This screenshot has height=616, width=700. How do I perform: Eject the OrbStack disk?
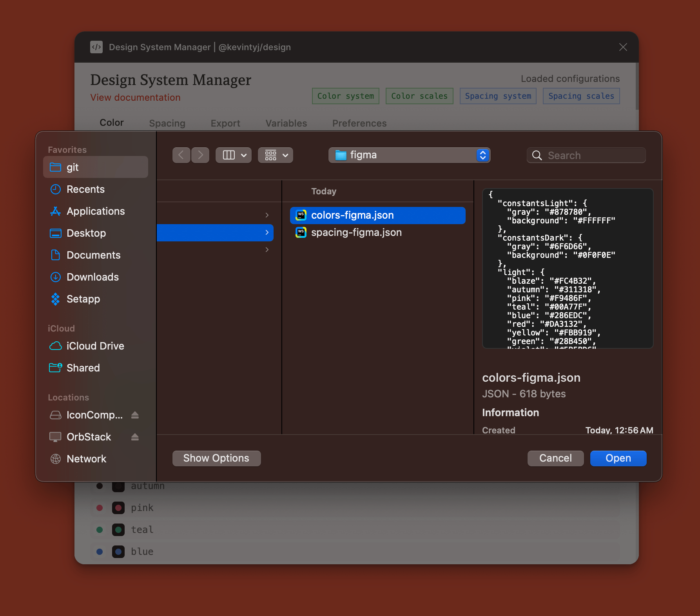pos(135,437)
